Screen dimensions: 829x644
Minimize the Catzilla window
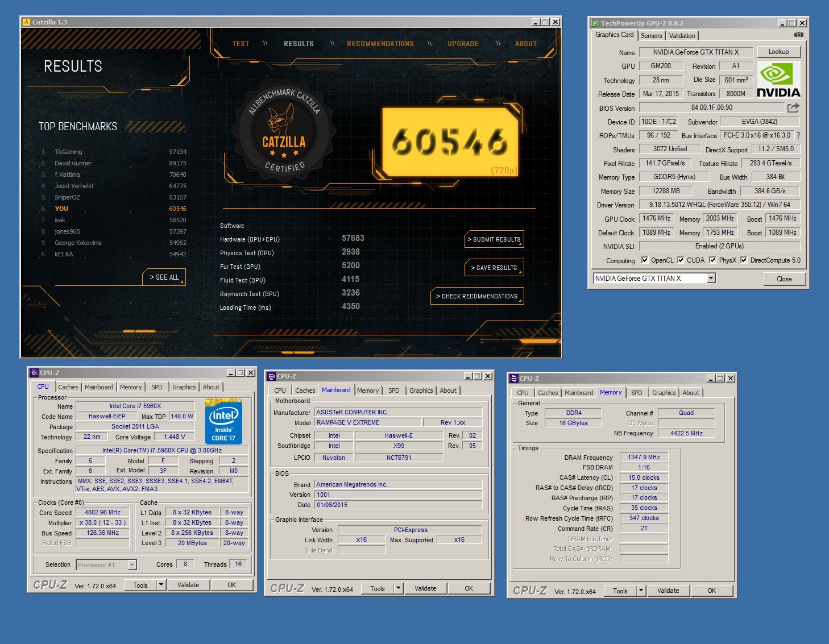pyautogui.click(x=535, y=22)
